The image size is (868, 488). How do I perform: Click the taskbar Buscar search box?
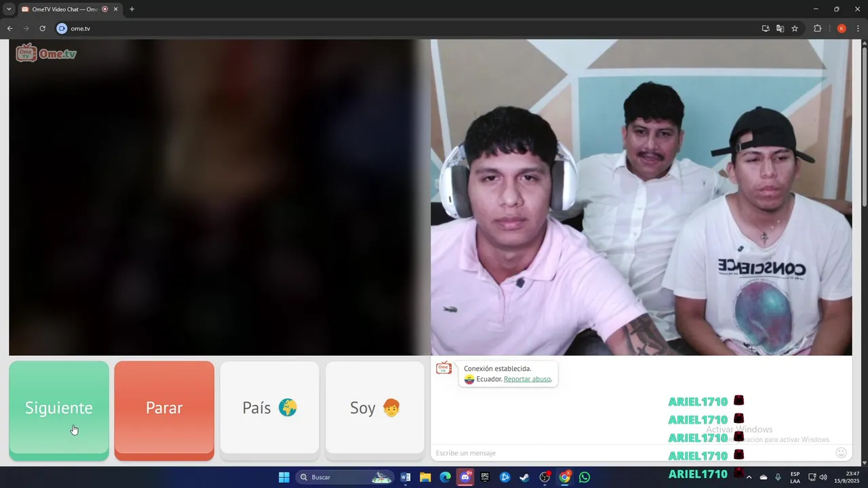click(x=346, y=477)
